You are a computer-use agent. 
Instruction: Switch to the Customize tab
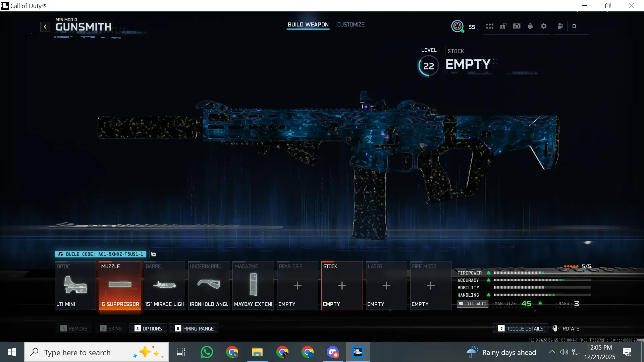point(351,24)
